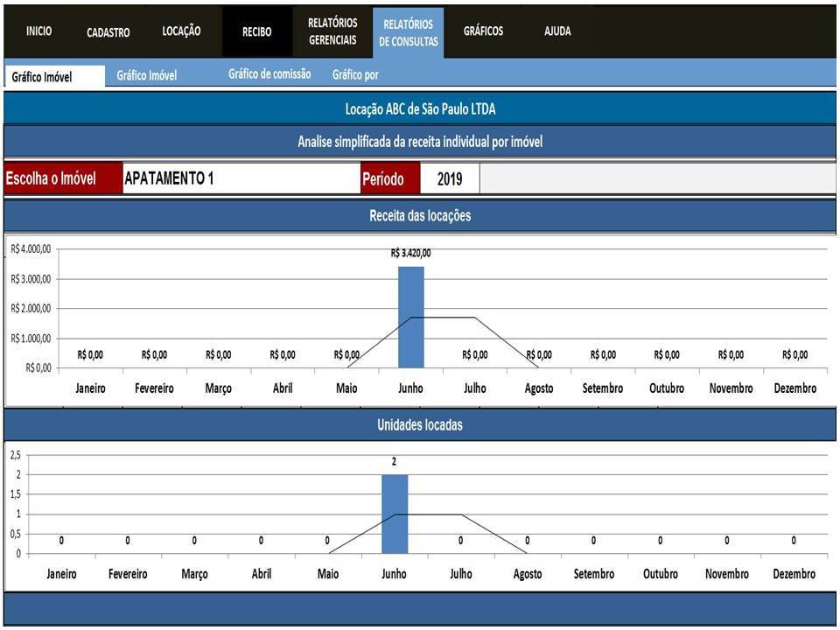This screenshot has width=840, height=630.
Task: Click the highlighted RELATÓRIOS DE CONSULTAS menu
Action: (408, 33)
